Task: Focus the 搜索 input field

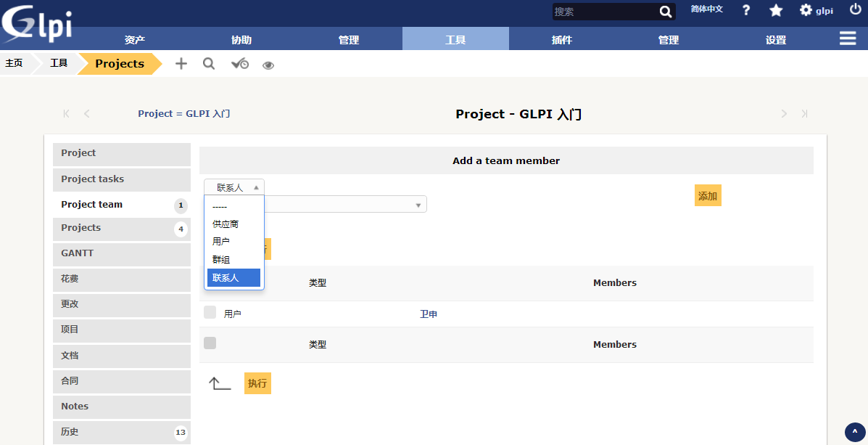Action: pyautogui.click(x=605, y=12)
